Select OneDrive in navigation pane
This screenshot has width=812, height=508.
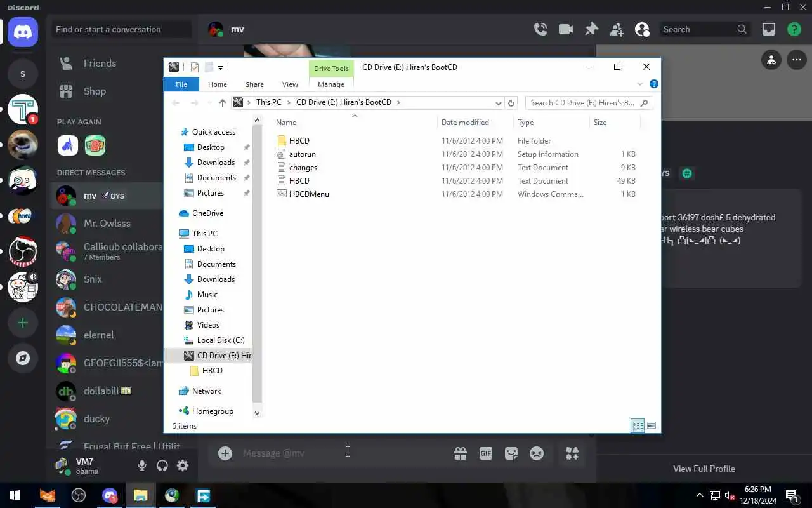pos(207,213)
